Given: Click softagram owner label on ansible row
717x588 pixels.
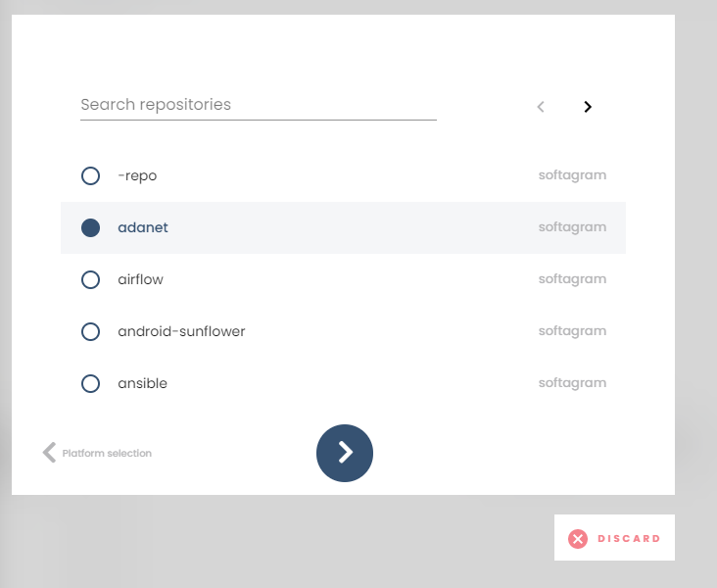Looking at the screenshot, I should coord(572,383).
